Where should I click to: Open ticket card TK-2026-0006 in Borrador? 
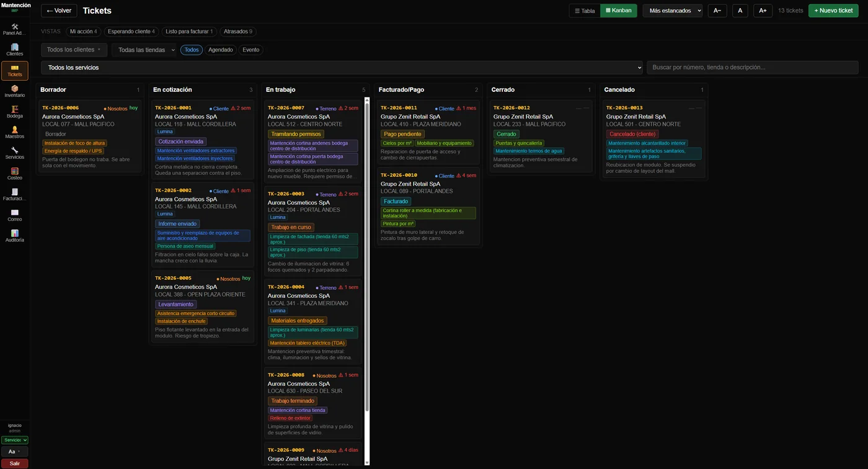coord(90,136)
